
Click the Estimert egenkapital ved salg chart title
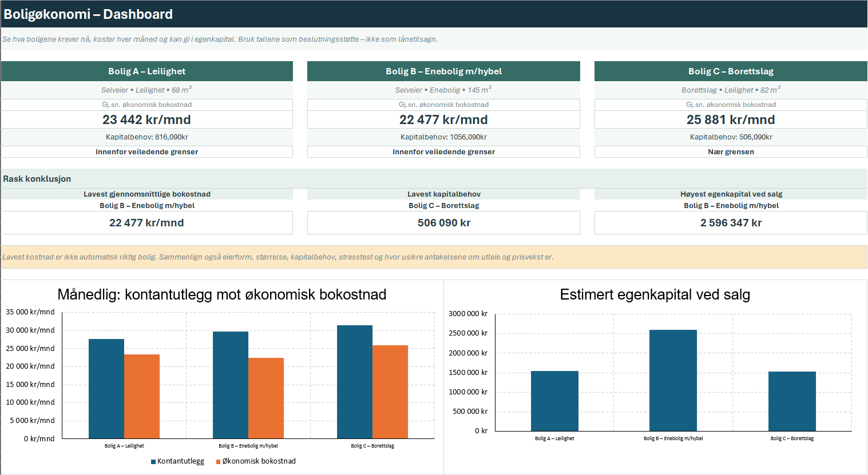click(655, 294)
